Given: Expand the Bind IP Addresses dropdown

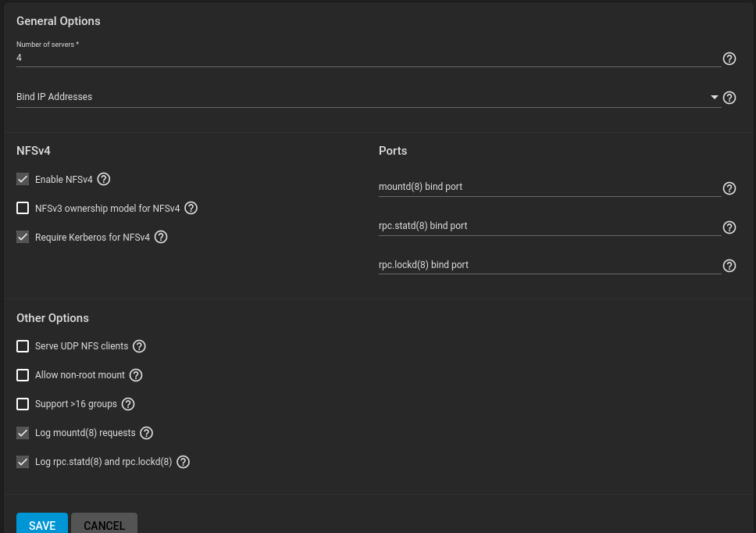Looking at the screenshot, I should tap(369, 97).
